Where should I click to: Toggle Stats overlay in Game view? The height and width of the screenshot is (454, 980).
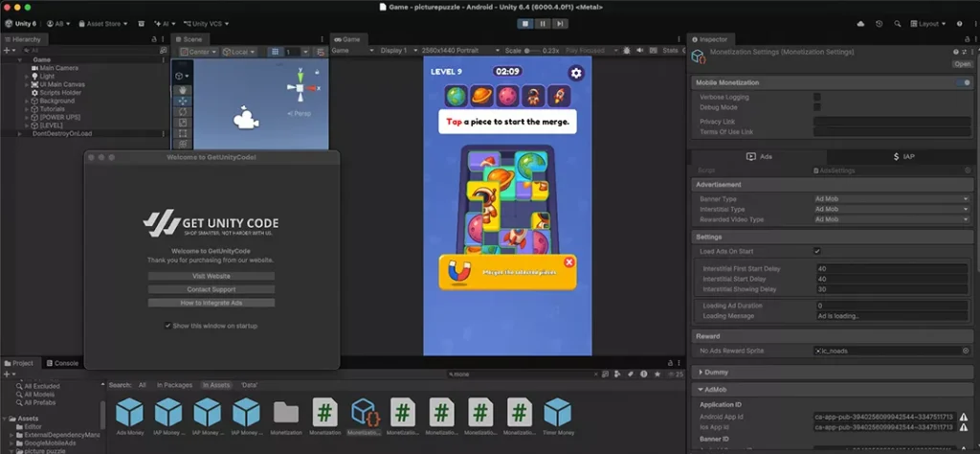point(670,50)
